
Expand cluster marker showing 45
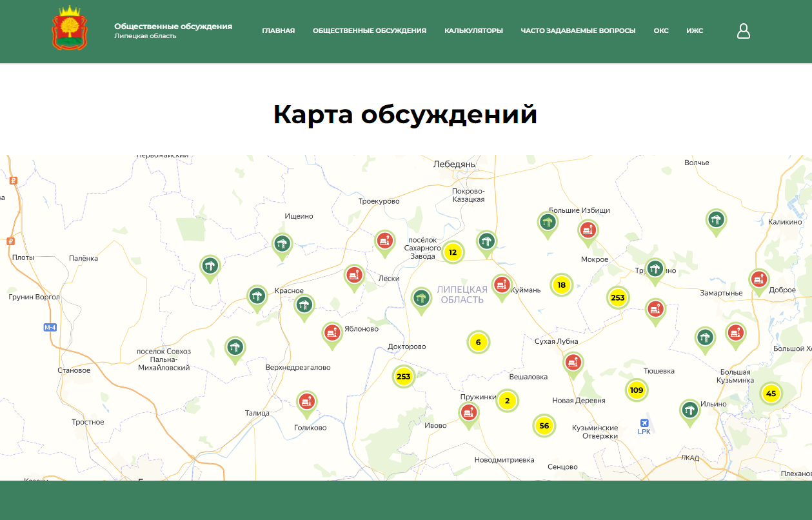coord(771,393)
